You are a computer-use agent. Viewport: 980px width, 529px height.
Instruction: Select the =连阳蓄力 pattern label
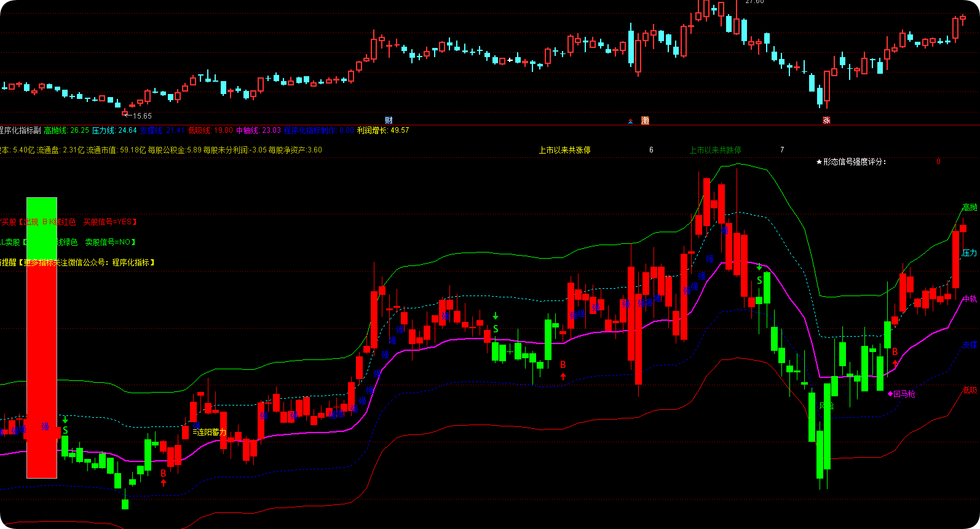[210, 433]
